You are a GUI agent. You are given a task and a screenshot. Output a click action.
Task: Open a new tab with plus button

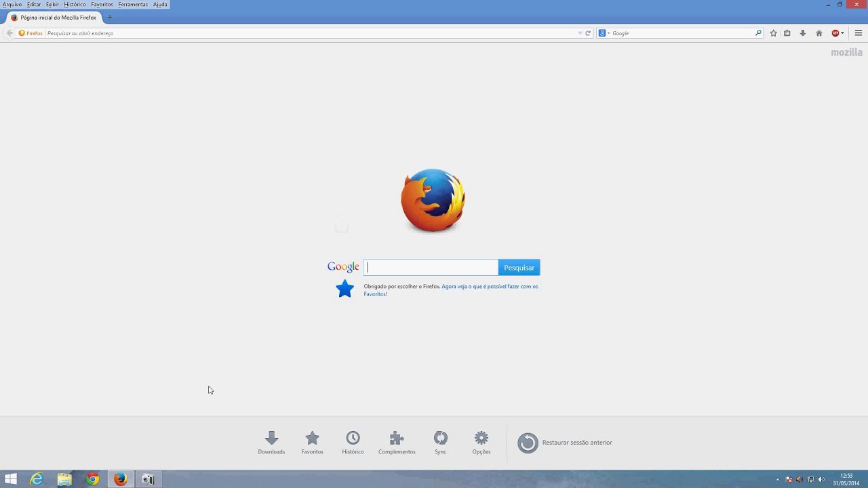click(110, 18)
